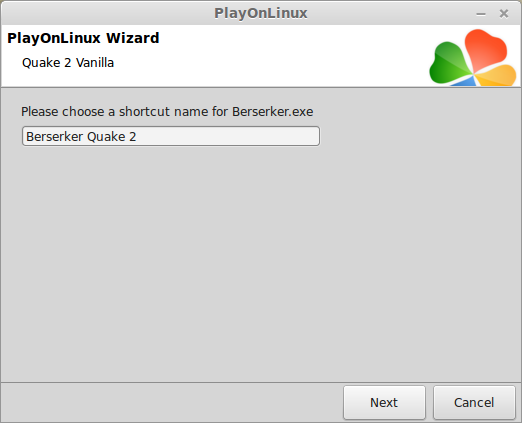Place cursor in Berserker Quake 2 text

click(x=81, y=137)
